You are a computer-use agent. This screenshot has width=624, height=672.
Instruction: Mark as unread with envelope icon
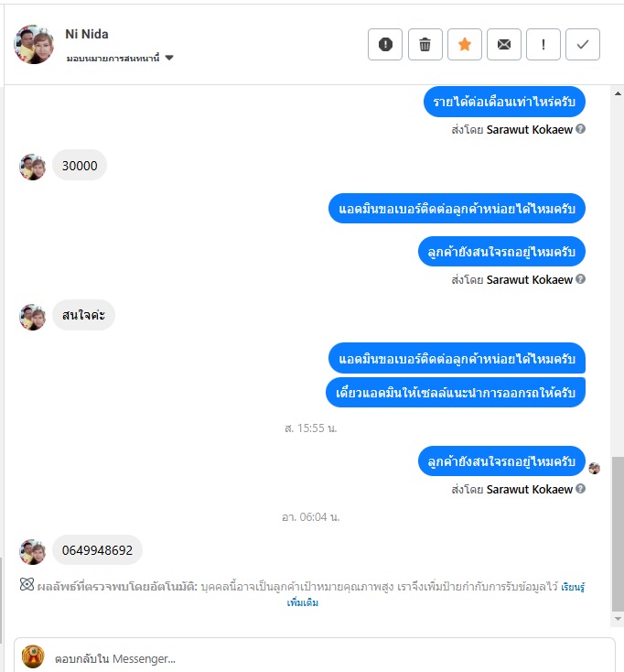pos(504,45)
